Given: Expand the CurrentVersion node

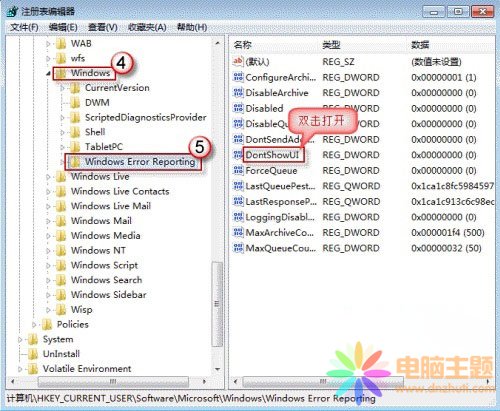Looking at the screenshot, I should 62,88.
